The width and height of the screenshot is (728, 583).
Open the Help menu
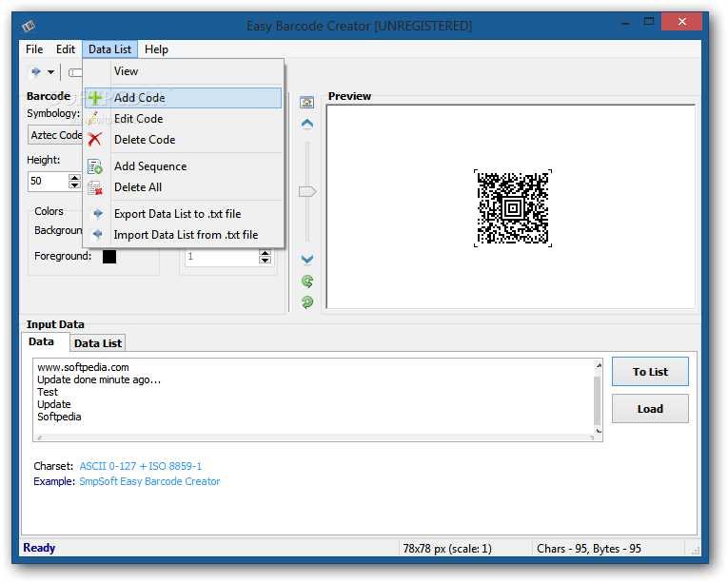pos(156,49)
